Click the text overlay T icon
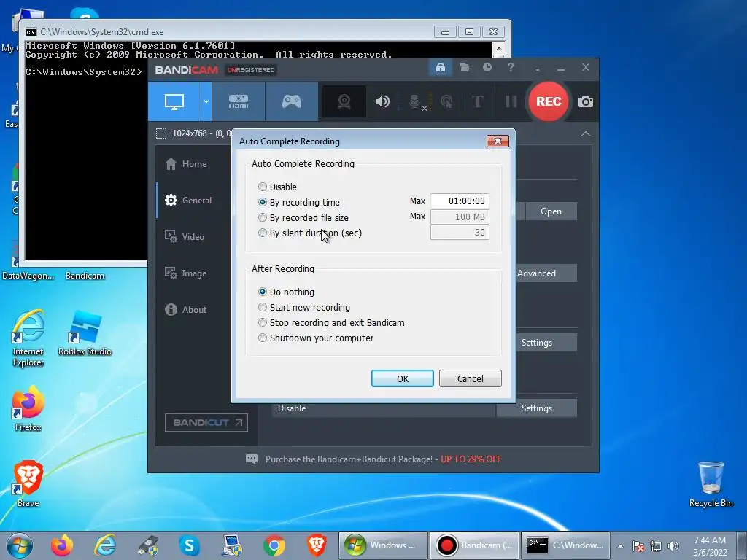 click(477, 101)
